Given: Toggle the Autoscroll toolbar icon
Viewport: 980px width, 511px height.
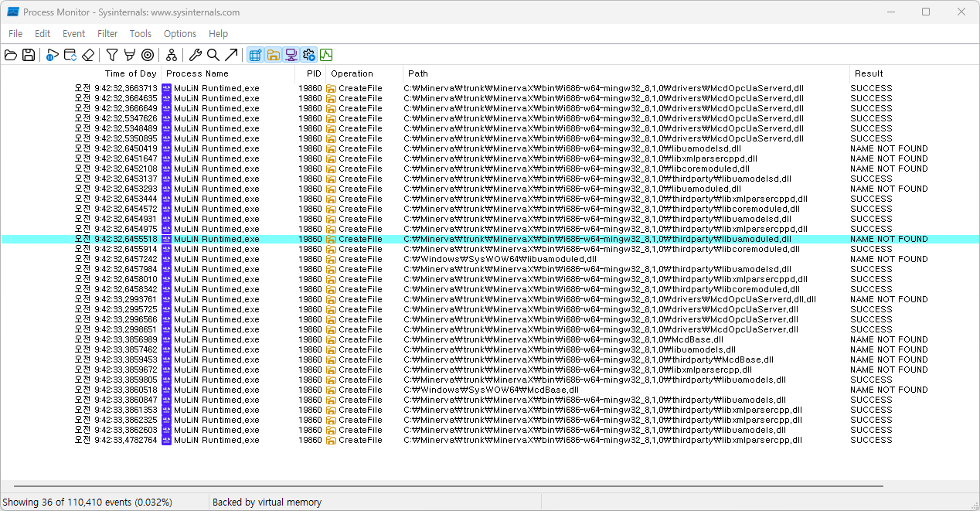Looking at the screenshot, I should [x=70, y=55].
